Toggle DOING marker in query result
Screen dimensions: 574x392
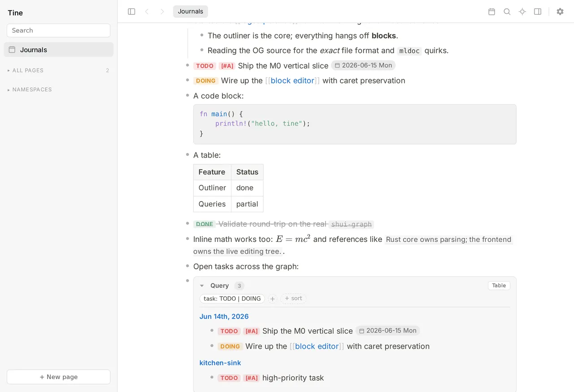click(x=230, y=346)
